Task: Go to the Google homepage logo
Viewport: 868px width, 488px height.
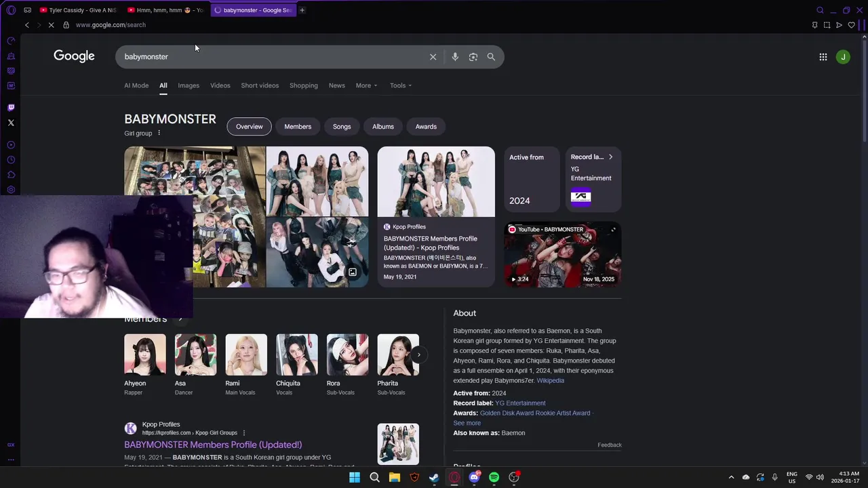Action: (74, 56)
